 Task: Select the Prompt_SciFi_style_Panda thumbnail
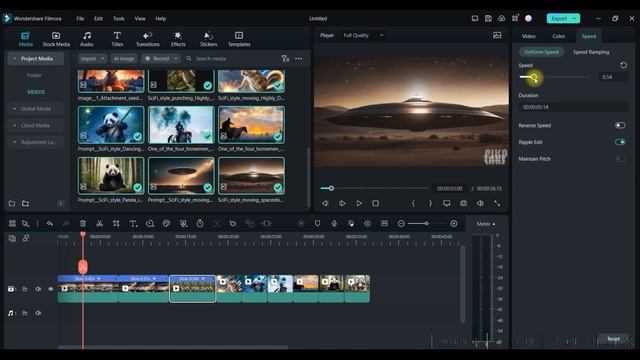coord(111,176)
